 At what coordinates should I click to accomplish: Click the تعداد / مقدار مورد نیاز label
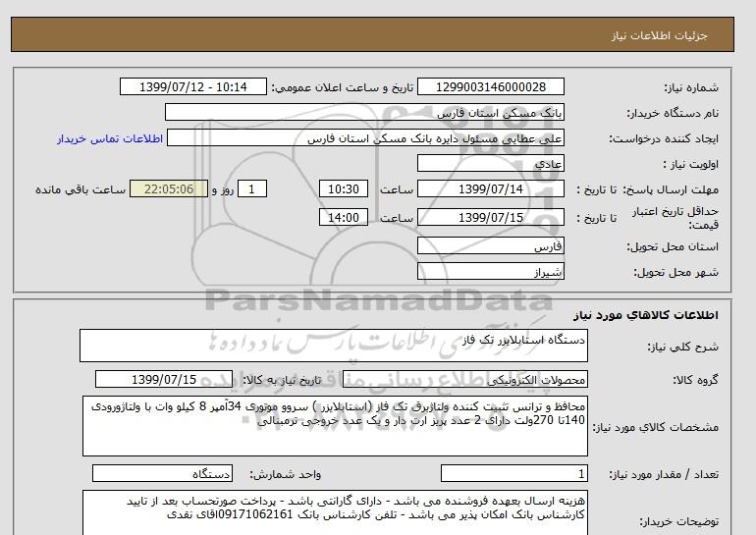point(664,475)
